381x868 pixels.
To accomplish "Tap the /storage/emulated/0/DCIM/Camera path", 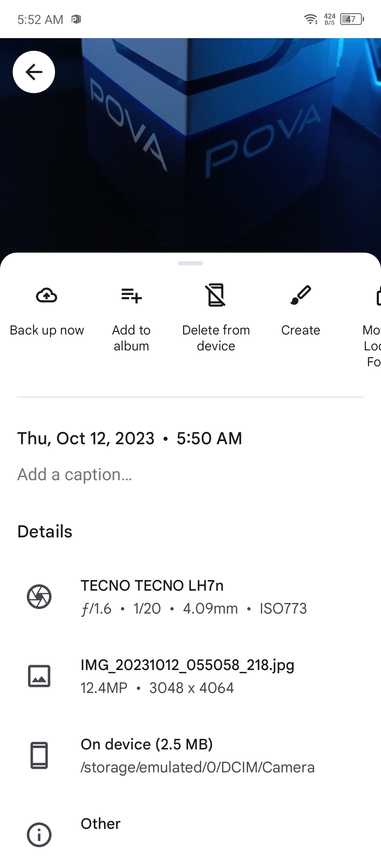I will click(198, 767).
